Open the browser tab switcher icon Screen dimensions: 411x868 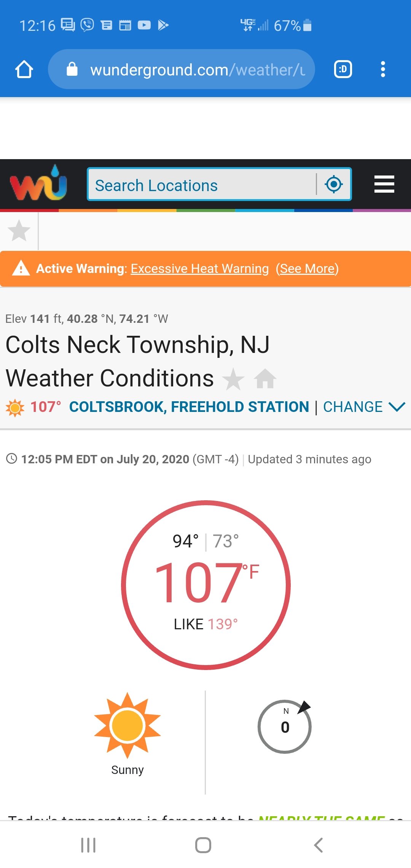pyautogui.click(x=343, y=69)
